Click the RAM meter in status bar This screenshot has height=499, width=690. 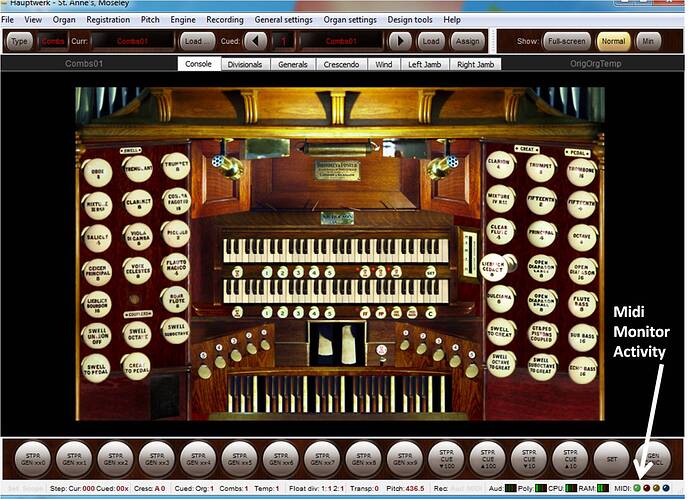point(603,488)
